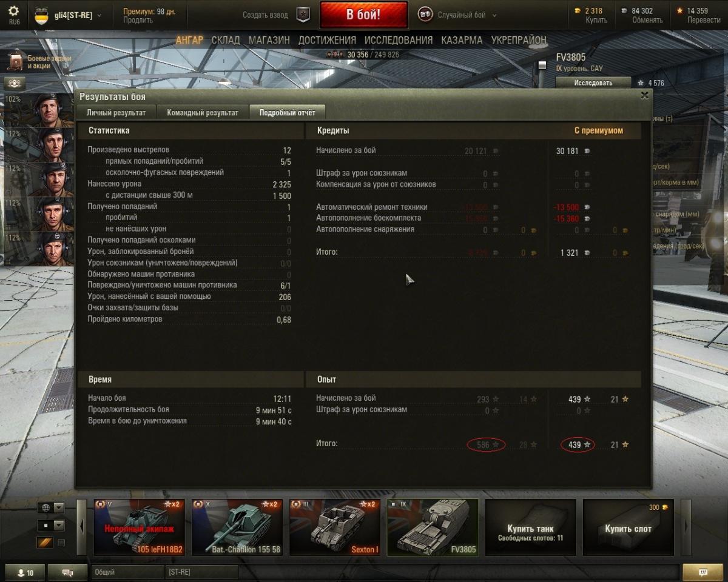Click Купить to buy gold
Viewport: 728px width, 582px height.
pyautogui.click(x=596, y=20)
